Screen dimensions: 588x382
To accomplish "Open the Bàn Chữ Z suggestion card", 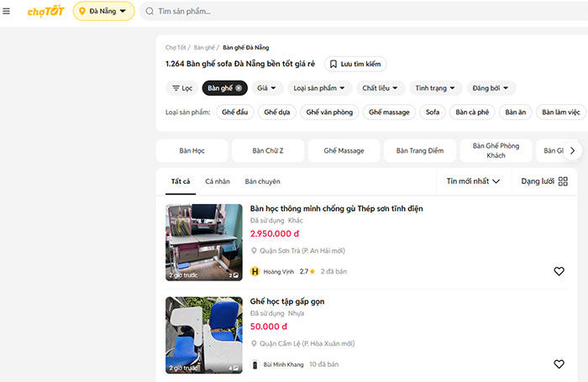I will tap(268, 150).
